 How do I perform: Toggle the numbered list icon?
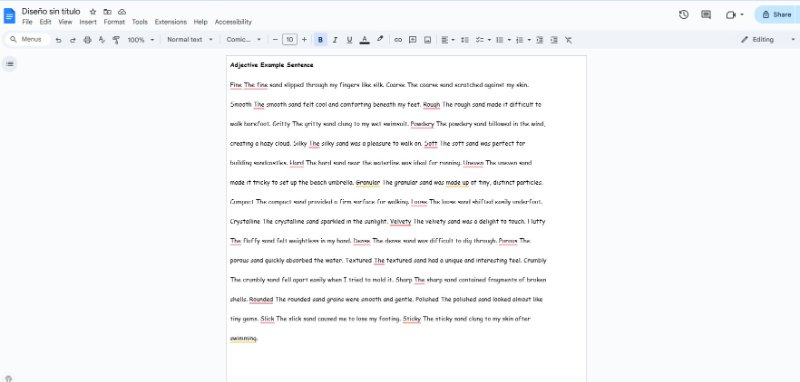(519, 39)
